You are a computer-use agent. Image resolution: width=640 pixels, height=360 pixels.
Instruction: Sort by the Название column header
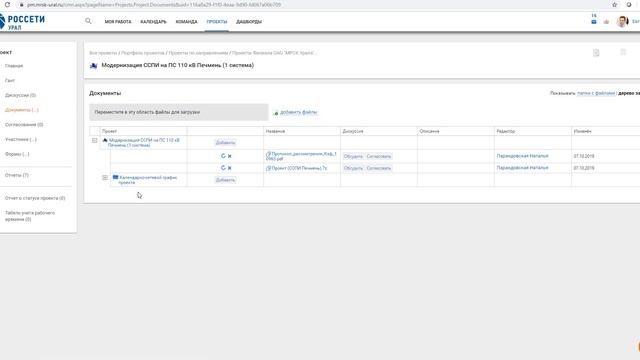tap(275, 131)
